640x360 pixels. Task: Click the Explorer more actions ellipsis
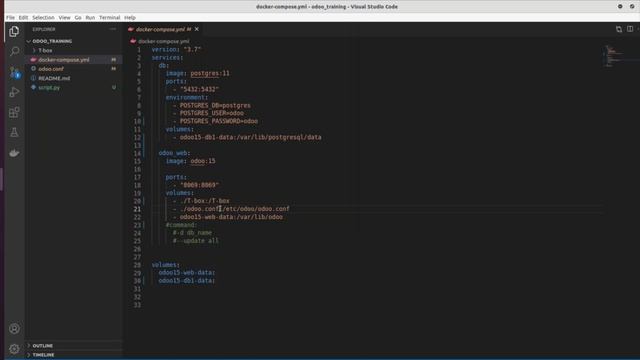tap(113, 29)
